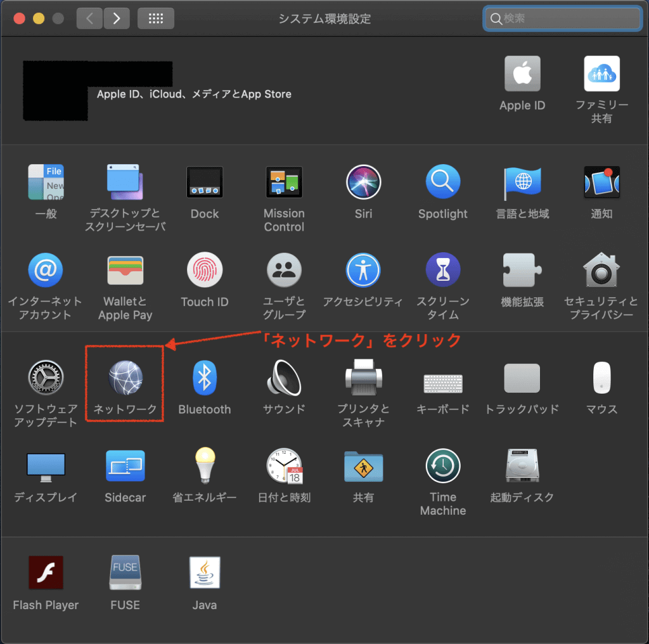Open 共有 (Sharing) folder icon
This screenshot has width=649, height=644.
coord(363,467)
